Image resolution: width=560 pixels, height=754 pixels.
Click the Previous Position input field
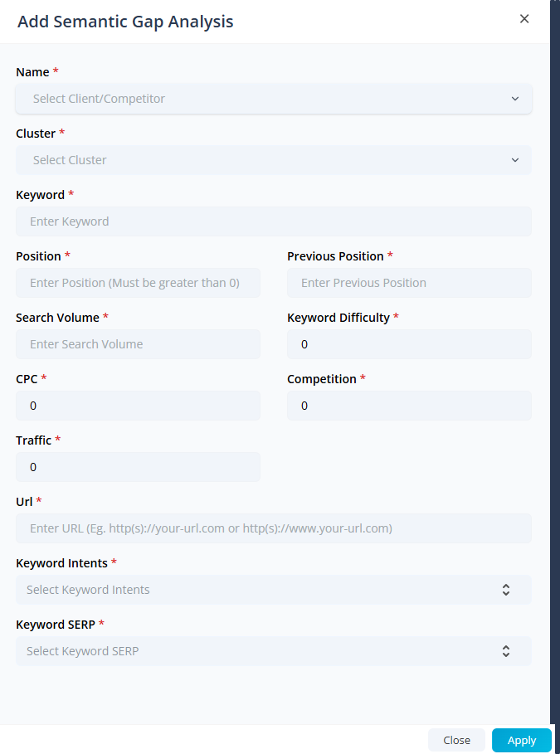[x=409, y=283]
